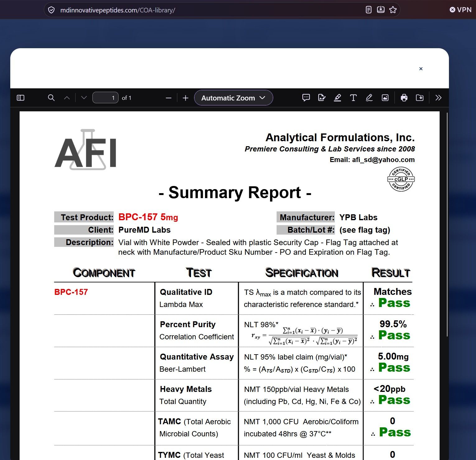
Task: Zoom in using the plus button
Action: pyautogui.click(x=186, y=98)
